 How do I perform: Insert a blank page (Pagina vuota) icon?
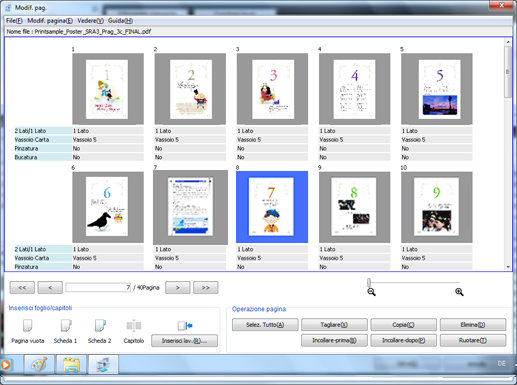pyautogui.click(x=27, y=325)
